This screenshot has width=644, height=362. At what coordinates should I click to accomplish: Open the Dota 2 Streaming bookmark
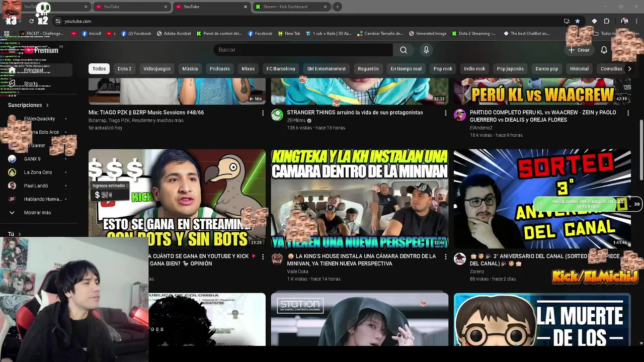coord(473,34)
